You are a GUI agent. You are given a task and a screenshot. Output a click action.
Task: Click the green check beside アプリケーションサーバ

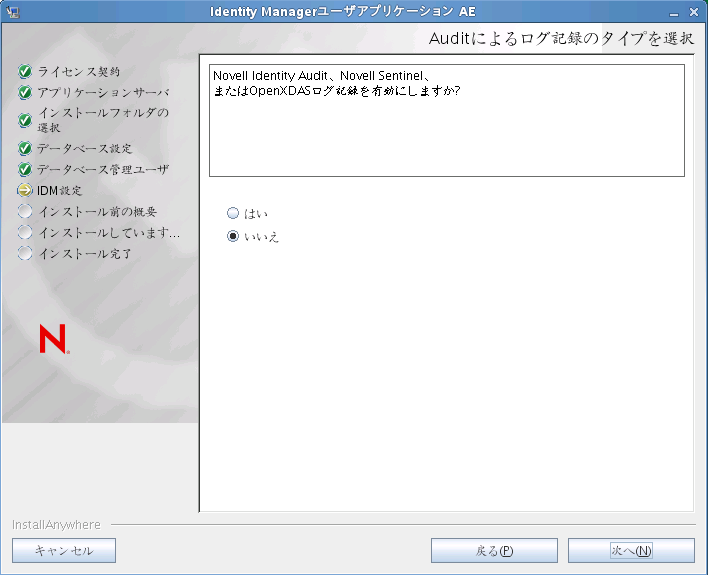[25, 93]
